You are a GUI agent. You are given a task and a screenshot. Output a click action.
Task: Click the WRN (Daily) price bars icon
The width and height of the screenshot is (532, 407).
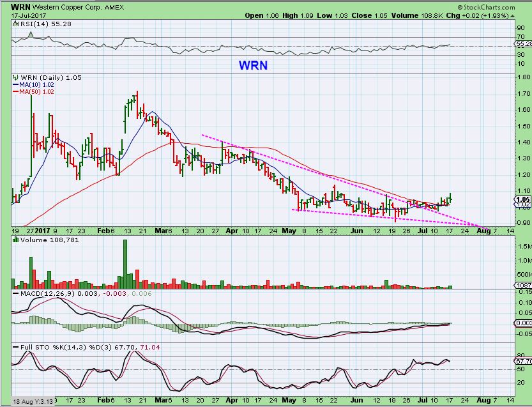[x=15, y=77]
